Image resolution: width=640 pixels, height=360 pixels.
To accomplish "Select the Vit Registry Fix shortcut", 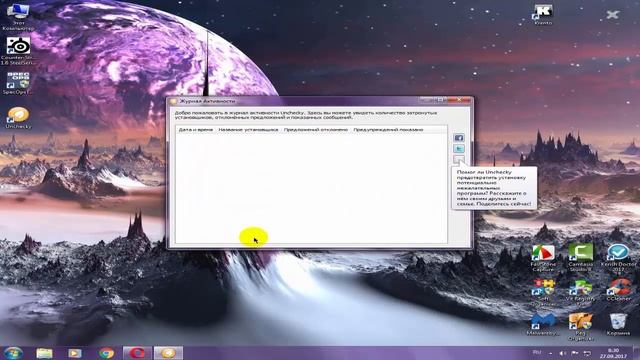I will tap(580, 292).
